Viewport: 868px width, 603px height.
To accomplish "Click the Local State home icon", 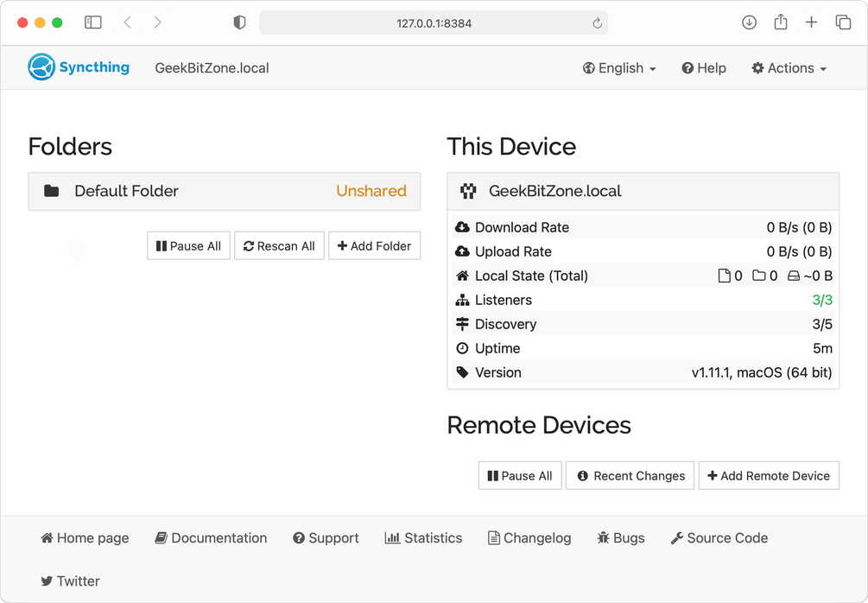I will [462, 276].
